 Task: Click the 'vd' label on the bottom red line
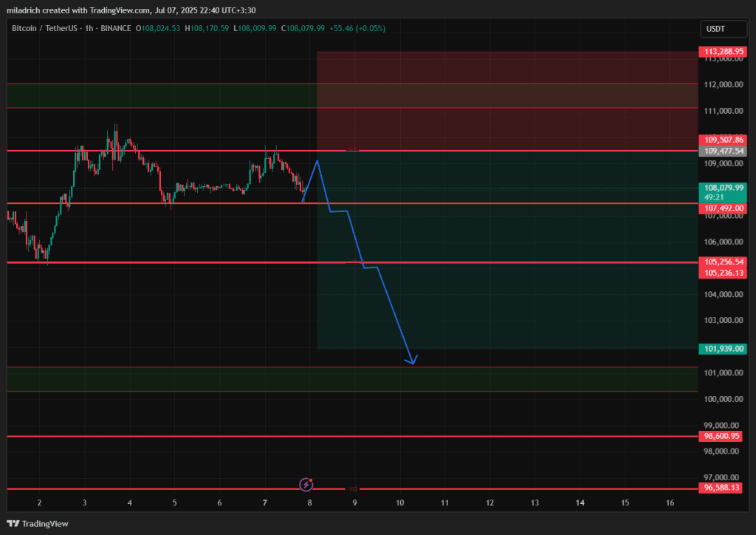point(353,488)
